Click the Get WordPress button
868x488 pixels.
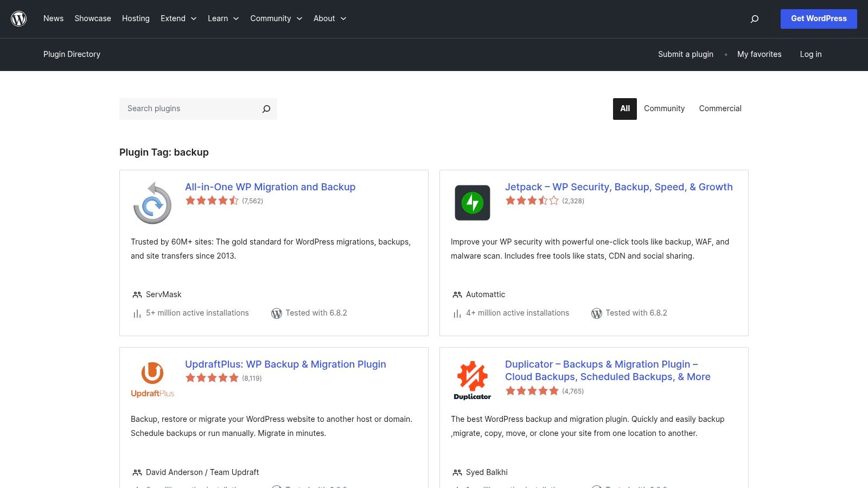(819, 19)
